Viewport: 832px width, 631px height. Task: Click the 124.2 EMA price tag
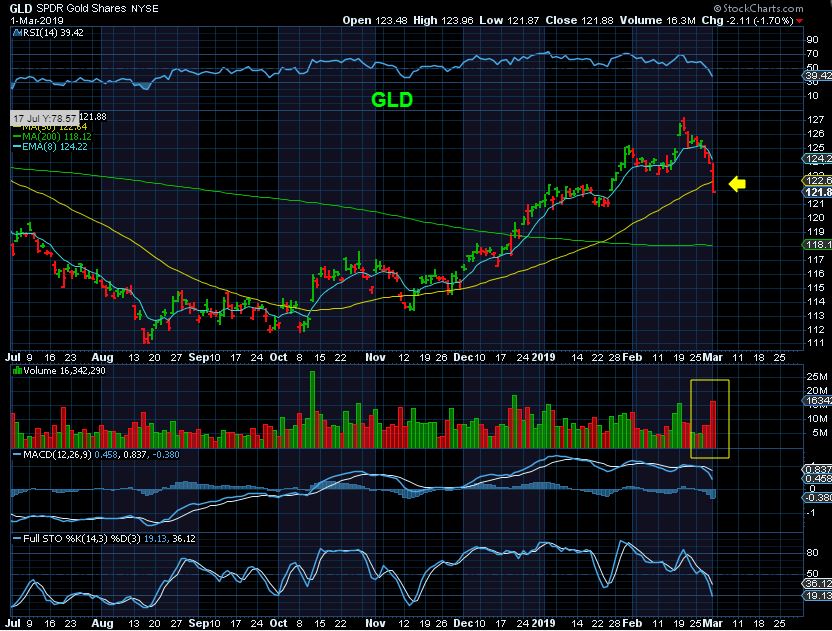(x=817, y=159)
